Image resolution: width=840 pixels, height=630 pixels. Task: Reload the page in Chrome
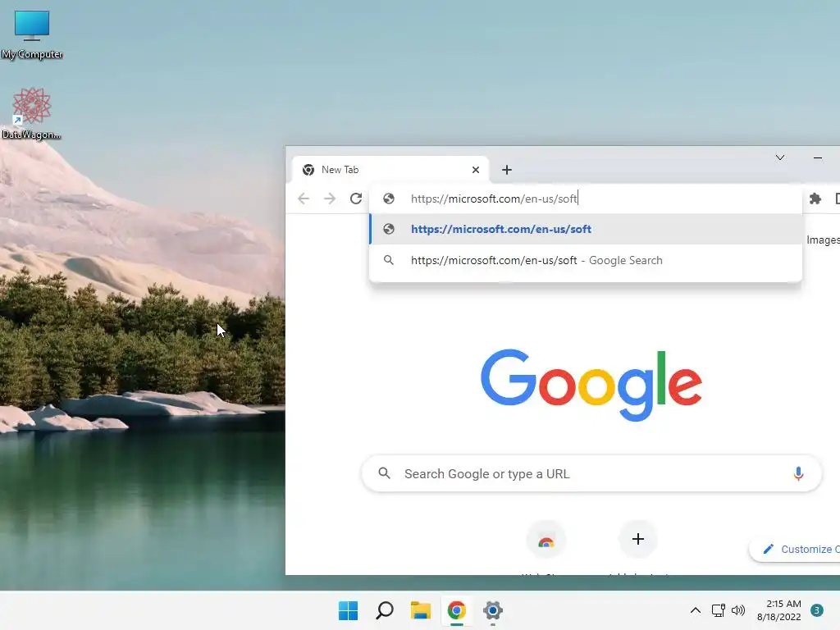pos(356,199)
